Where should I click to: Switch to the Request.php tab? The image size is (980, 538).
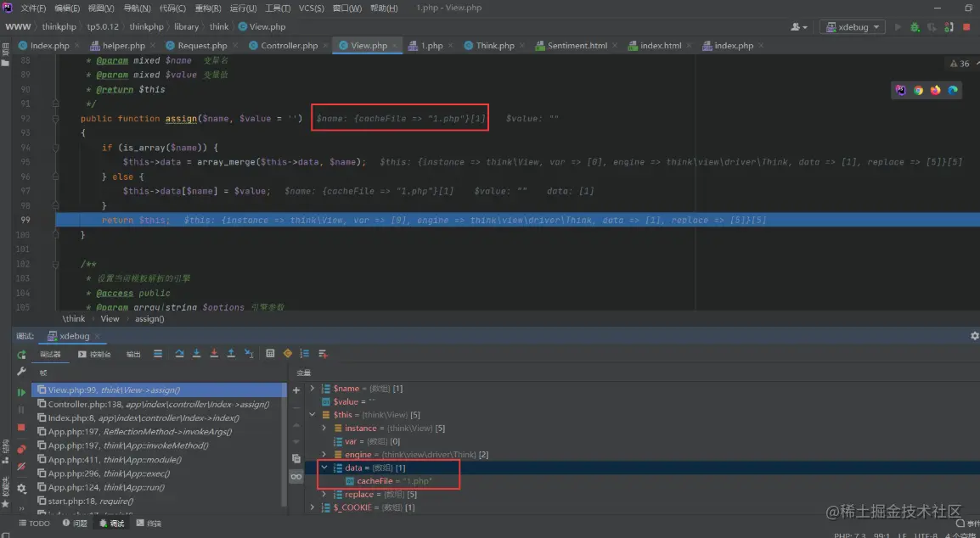coord(202,46)
